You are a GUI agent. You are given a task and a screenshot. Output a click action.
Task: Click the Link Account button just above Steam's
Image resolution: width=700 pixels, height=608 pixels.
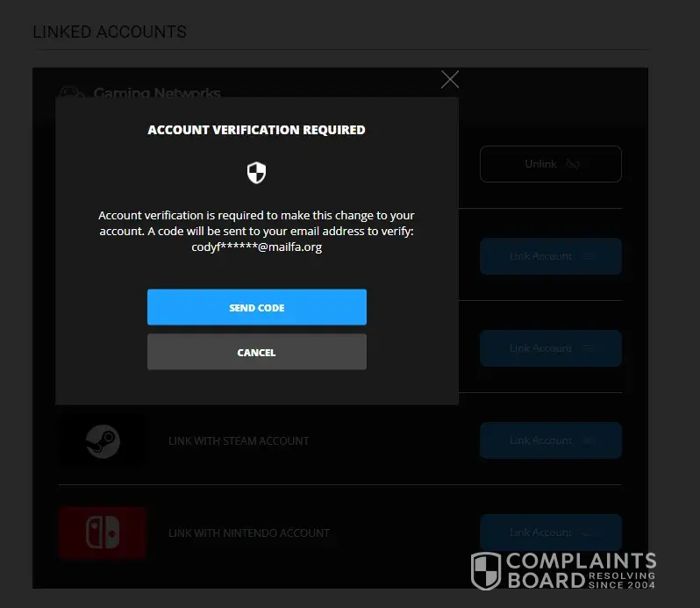point(551,348)
